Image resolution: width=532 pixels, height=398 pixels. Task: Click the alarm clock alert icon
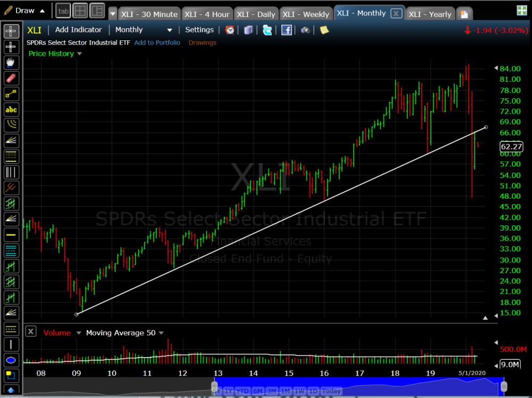(x=230, y=30)
